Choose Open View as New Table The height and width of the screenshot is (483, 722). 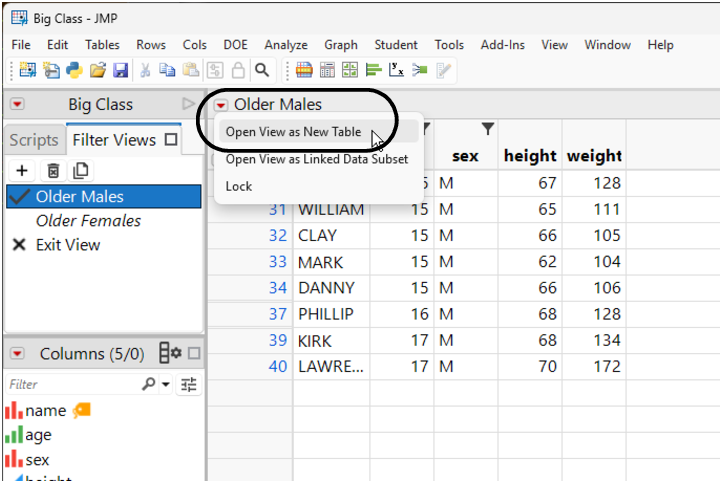tap(318, 132)
